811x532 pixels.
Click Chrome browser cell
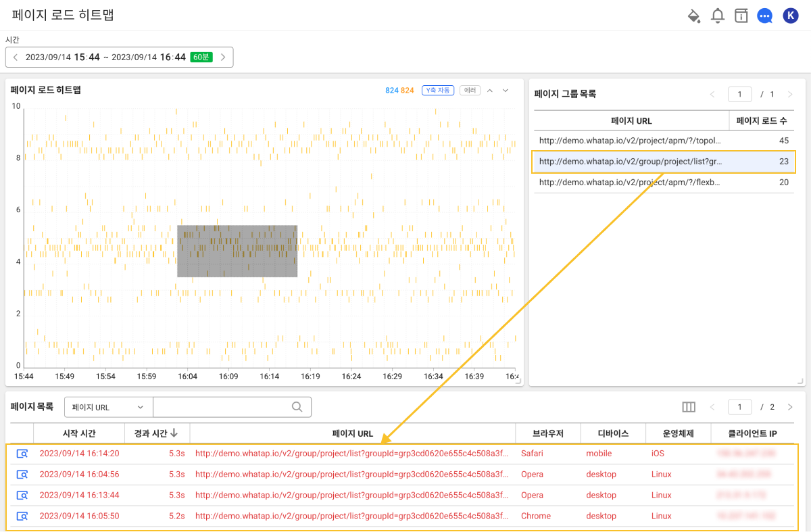536,516
